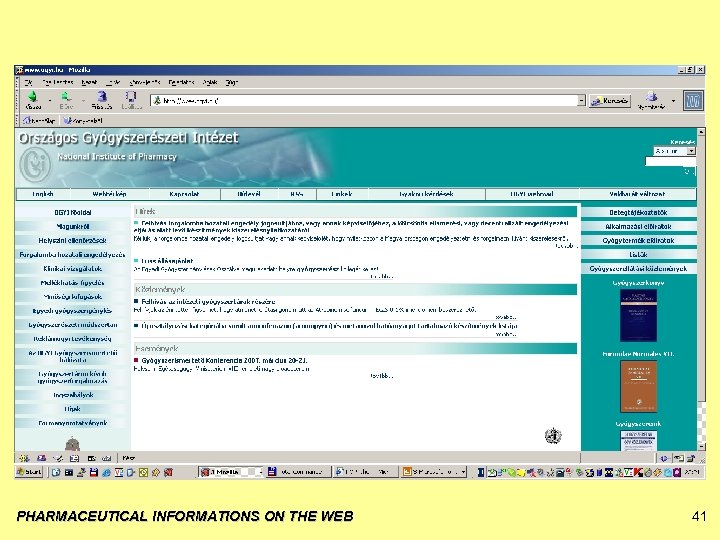
Task: Open the Back button history dropdown arrow
Action: (50, 101)
